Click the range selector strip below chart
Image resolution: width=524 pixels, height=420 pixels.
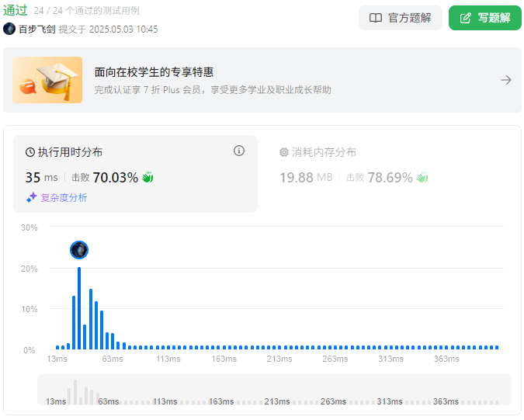coord(274,390)
